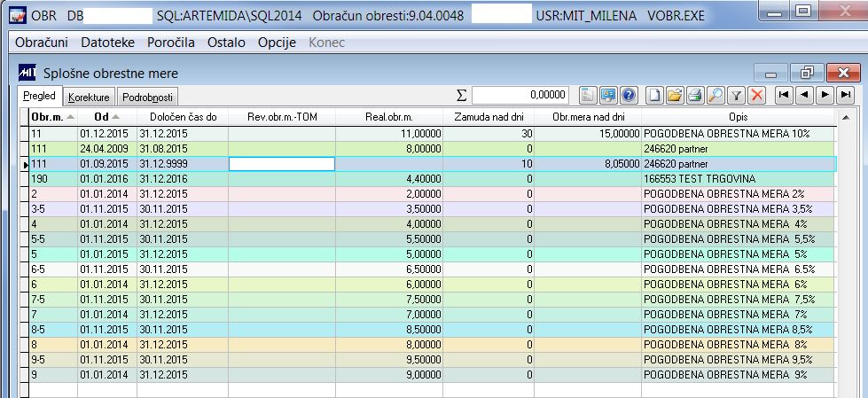Jump to last record navigation arrow

(x=845, y=95)
